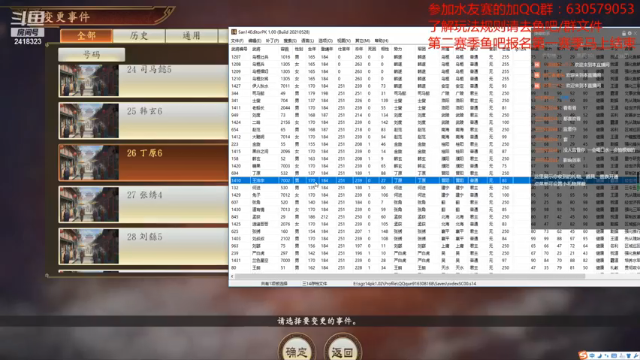The width and height of the screenshot is (640, 360).
Task: Click San14Editor window title bar icon
Action: 233,32
